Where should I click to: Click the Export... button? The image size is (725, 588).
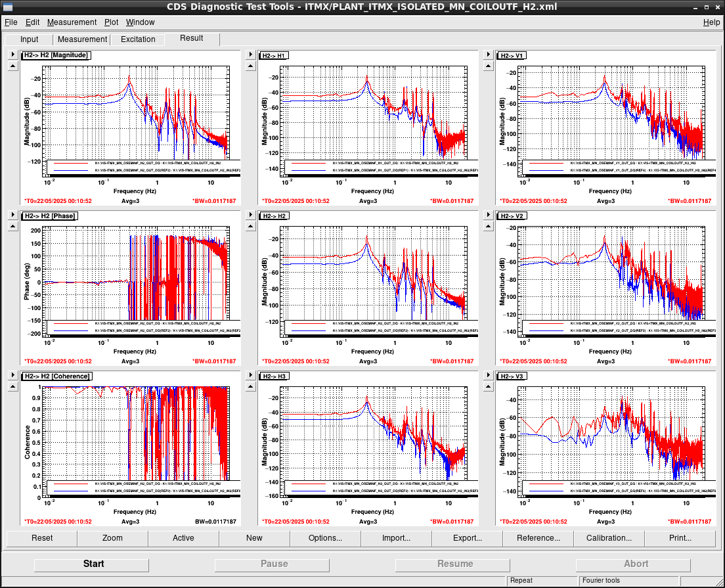(467, 538)
